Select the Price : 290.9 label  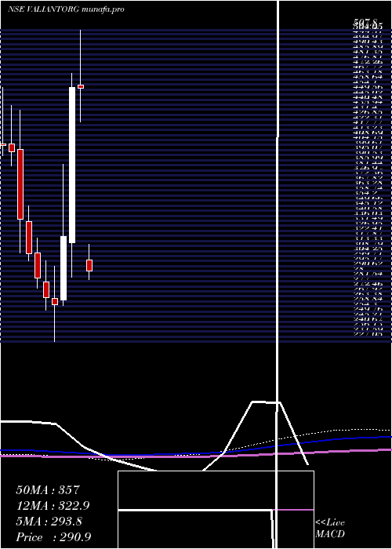coord(53,537)
